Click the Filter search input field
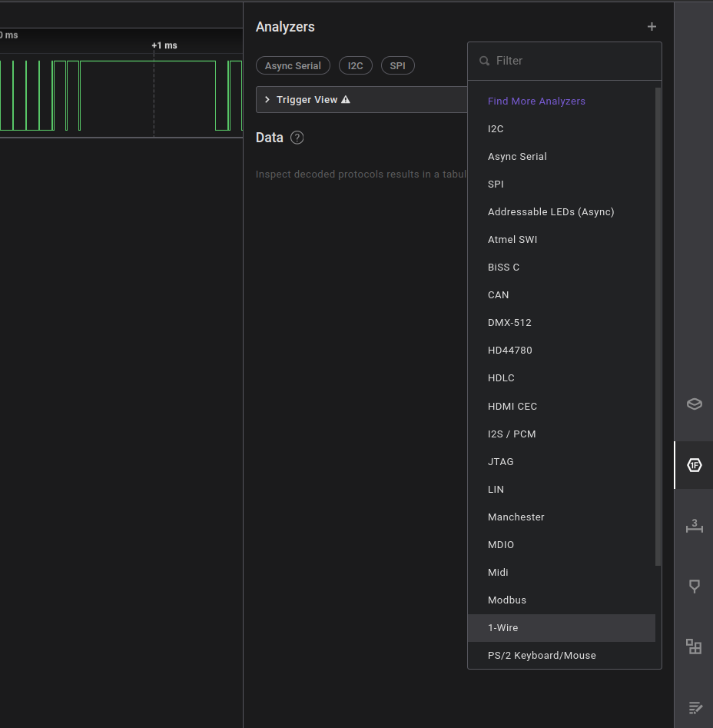713x728 pixels. tap(572, 61)
